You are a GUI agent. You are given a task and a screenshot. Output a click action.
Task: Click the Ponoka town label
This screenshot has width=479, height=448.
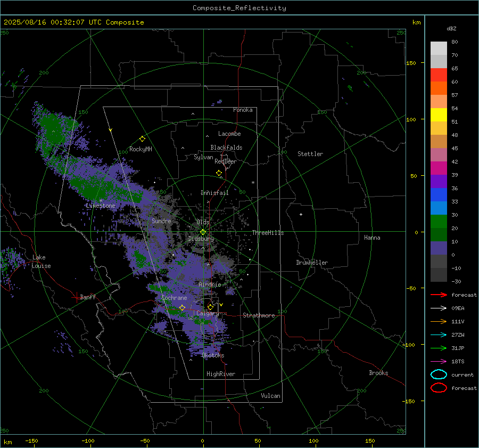coord(243,110)
